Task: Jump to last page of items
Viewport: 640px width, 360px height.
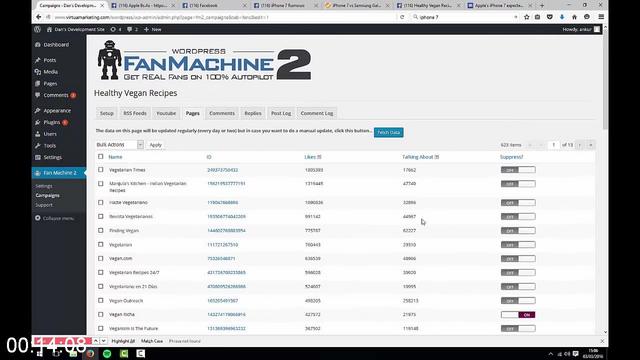Action: click(x=590, y=145)
